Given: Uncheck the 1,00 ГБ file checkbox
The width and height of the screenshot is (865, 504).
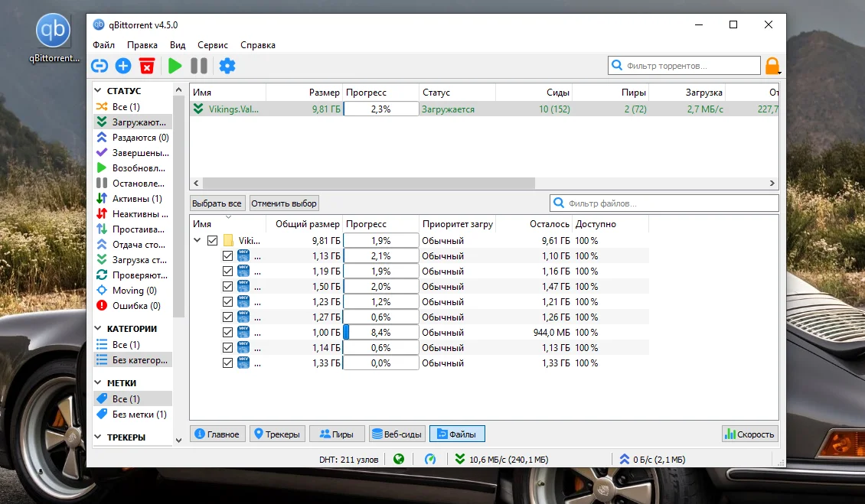Looking at the screenshot, I should 227,333.
